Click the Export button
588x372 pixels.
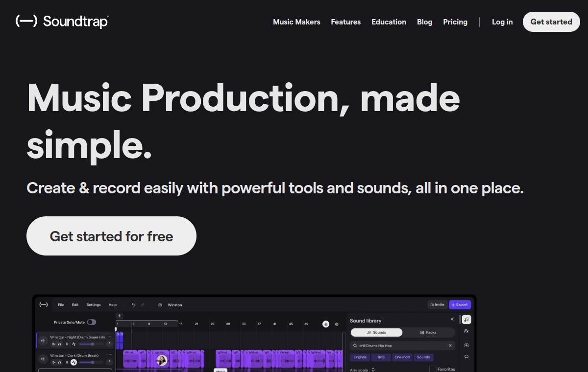pyautogui.click(x=460, y=304)
